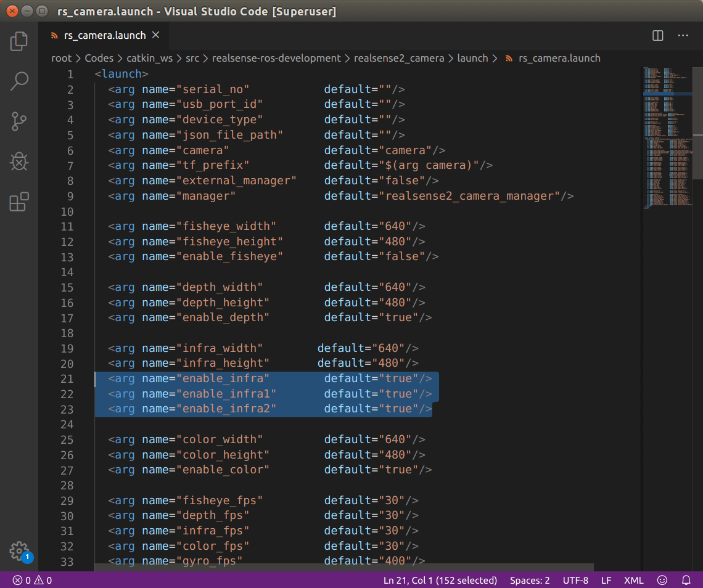
Task: Click the src breadcrumb
Action: coord(192,59)
